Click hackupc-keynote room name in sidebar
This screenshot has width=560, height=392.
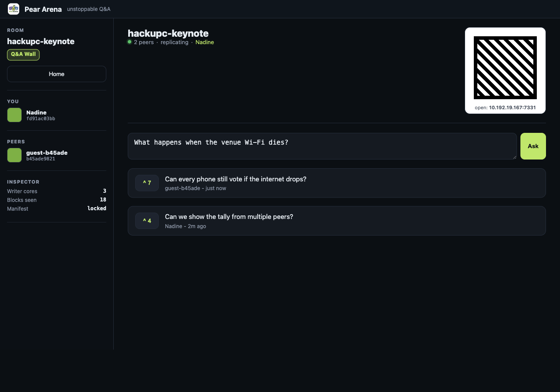[x=41, y=42]
